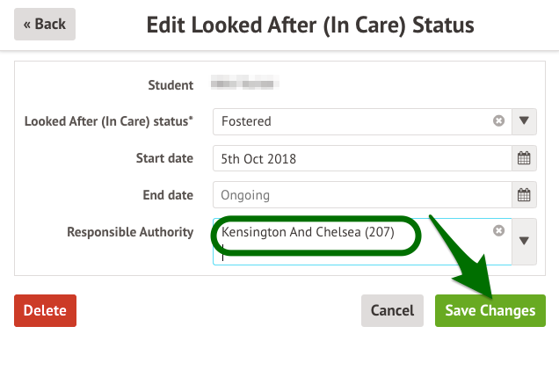The image size is (559, 392).
Task: Click the Edit Looked After Status heading
Action: pyautogui.click(x=310, y=25)
